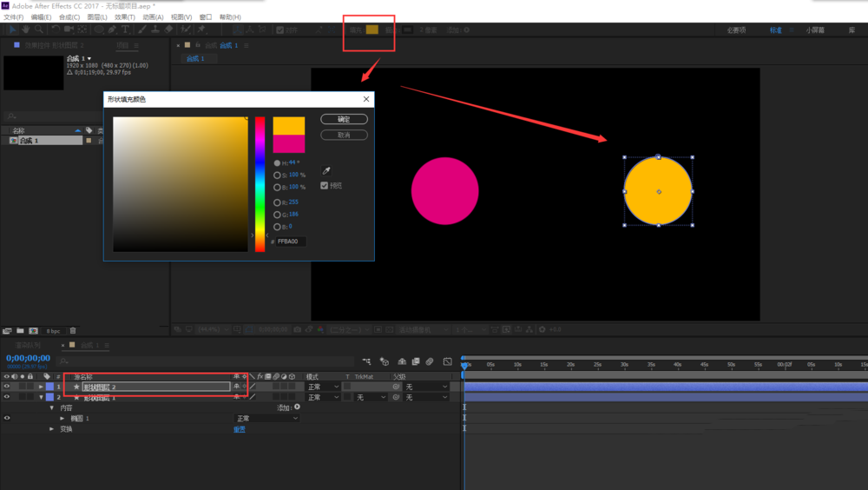868x490 pixels.
Task: Confirm color with the 确定 button
Action: [x=344, y=119]
